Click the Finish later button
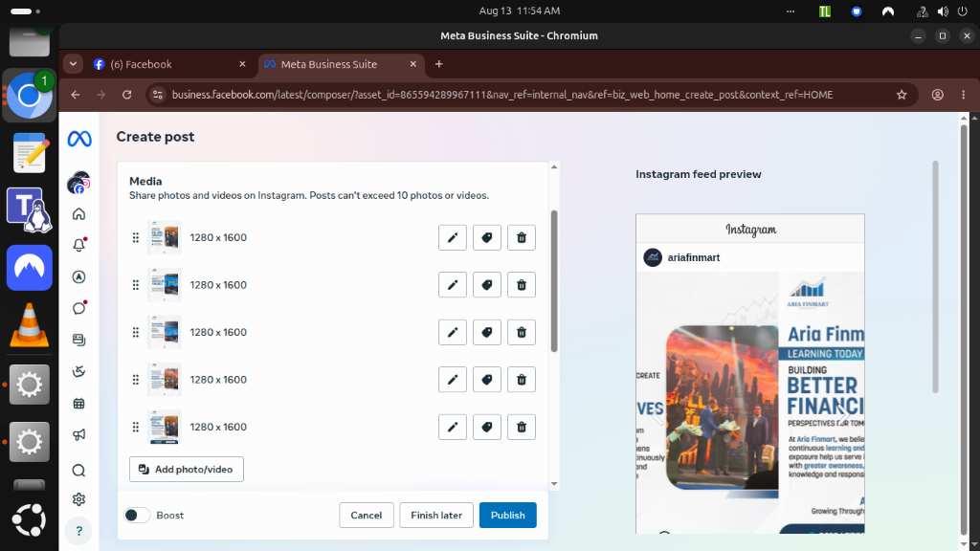 tap(436, 516)
